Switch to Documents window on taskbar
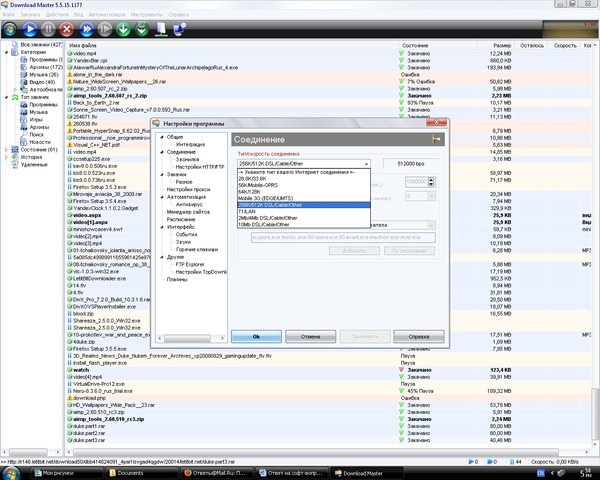The height and width of the screenshot is (480, 600). [142, 473]
